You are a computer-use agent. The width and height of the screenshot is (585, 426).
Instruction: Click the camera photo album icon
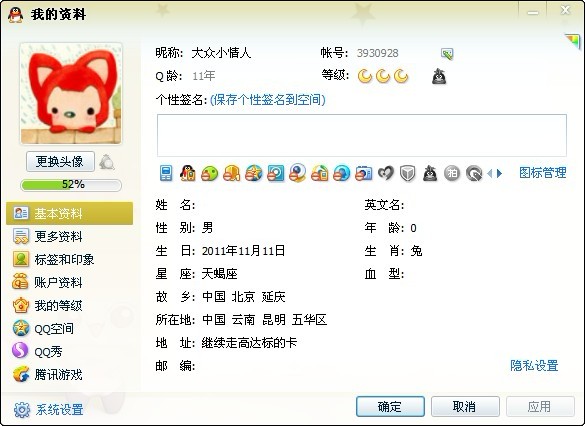point(364,173)
